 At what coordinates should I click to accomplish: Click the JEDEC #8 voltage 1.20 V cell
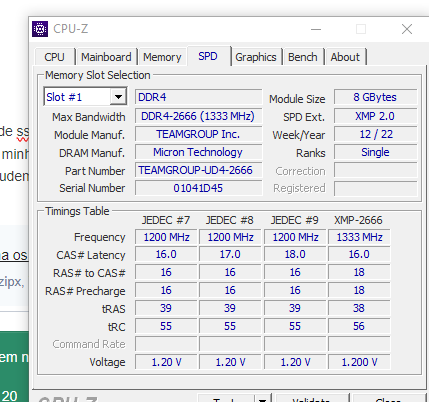[x=230, y=362]
